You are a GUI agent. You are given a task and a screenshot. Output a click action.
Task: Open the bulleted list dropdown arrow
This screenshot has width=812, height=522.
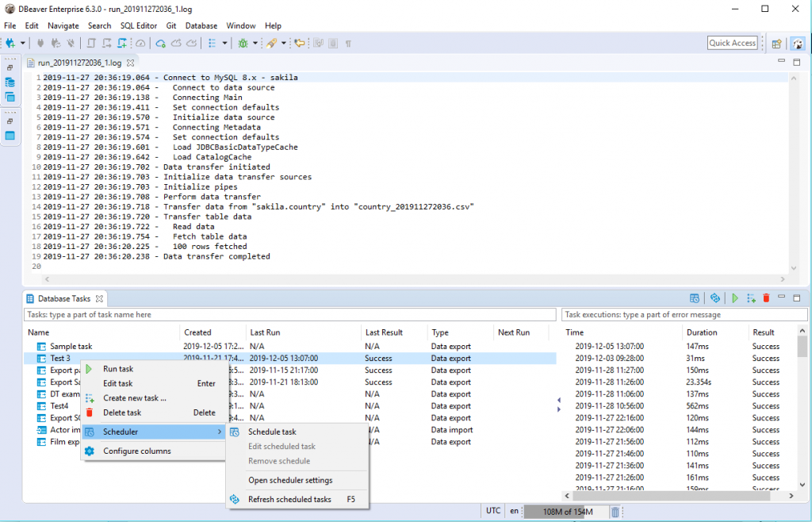tap(224, 44)
